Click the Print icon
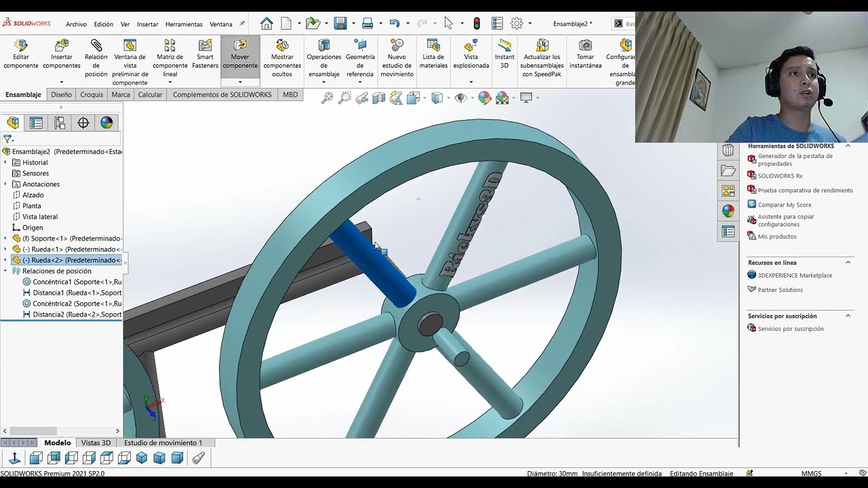This screenshot has width=868, height=488. pyautogui.click(x=368, y=24)
